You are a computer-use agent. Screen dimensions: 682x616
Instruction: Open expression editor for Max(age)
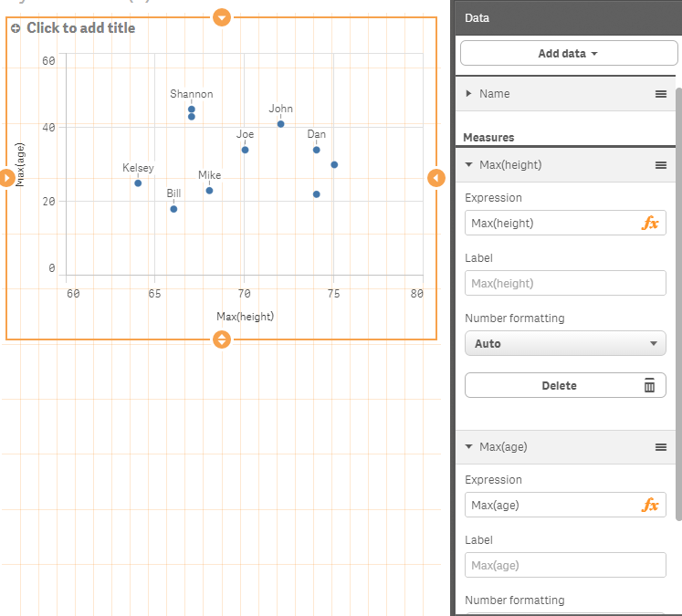pos(650,506)
